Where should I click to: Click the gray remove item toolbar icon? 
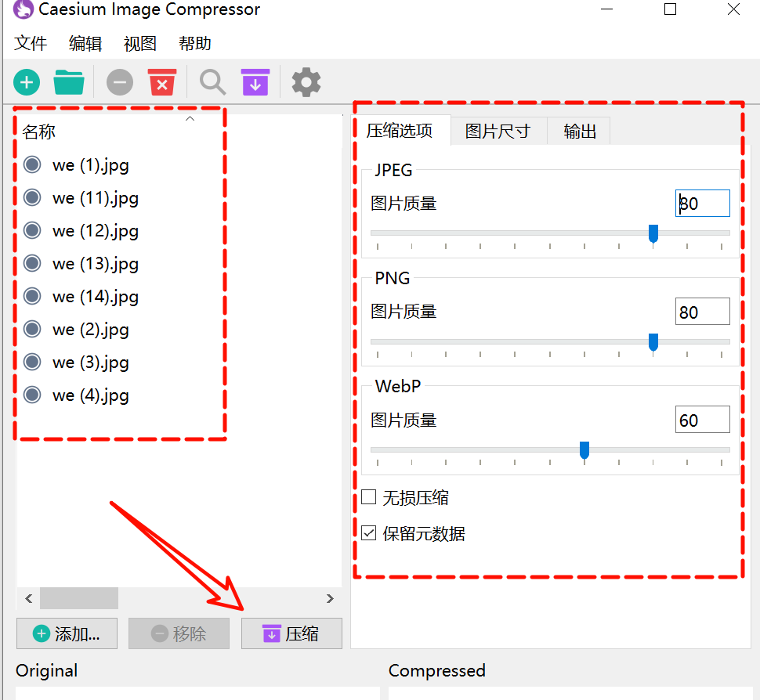[x=120, y=82]
